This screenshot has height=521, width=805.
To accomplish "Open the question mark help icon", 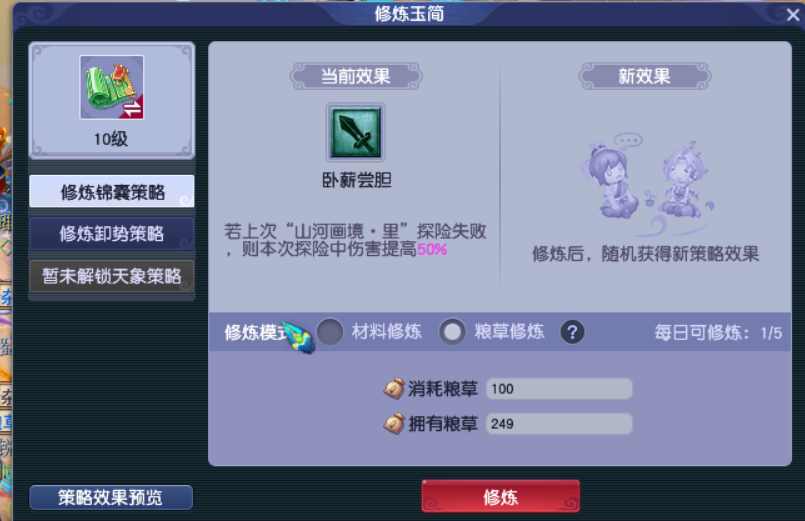I will [572, 332].
